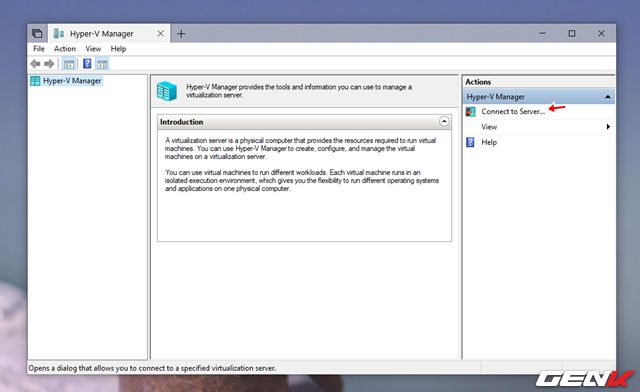The height and width of the screenshot is (392, 640).
Task: Click the window sets icon left of the tab
Action: tap(37, 33)
